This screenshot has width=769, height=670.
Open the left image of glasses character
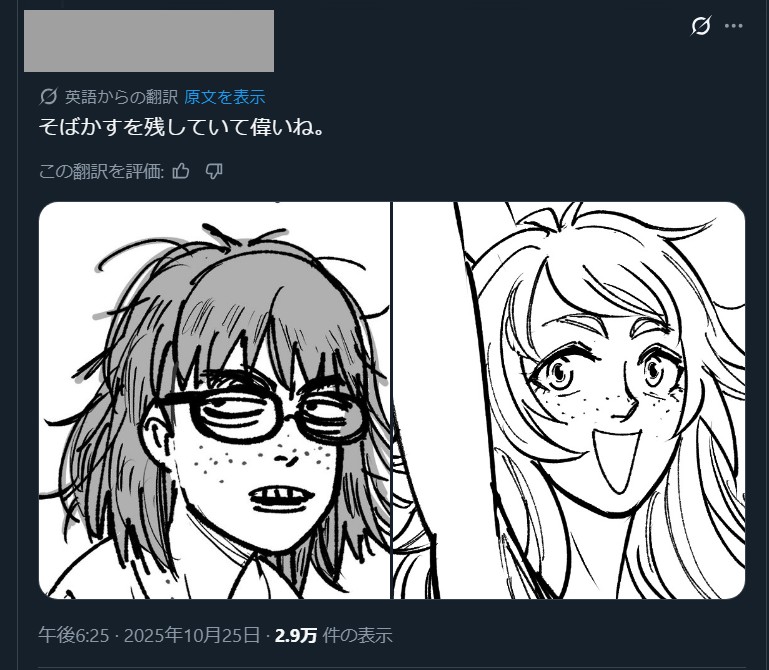[214, 400]
